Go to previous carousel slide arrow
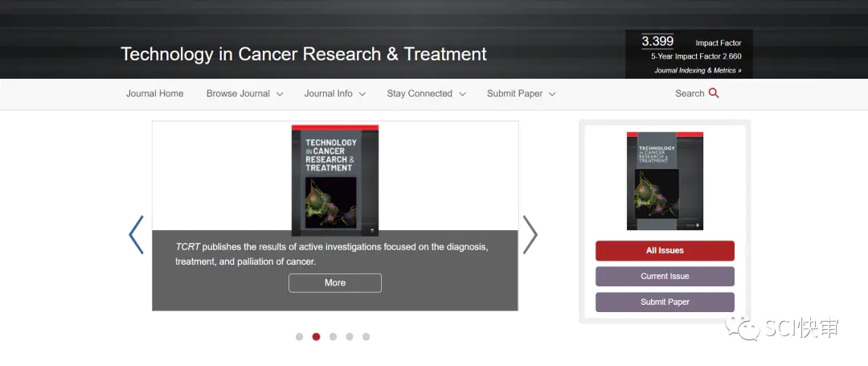Image resolution: width=868 pixels, height=366 pixels. pos(136,235)
